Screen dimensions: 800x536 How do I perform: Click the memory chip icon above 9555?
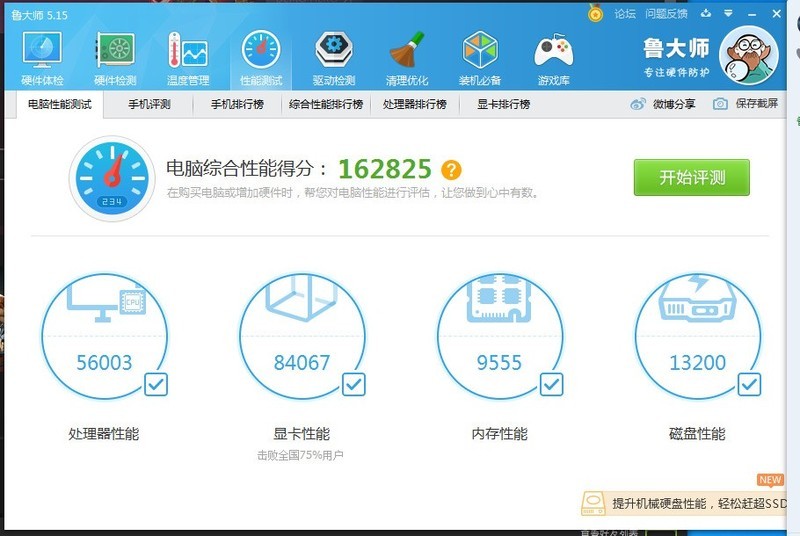click(x=499, y=298)
